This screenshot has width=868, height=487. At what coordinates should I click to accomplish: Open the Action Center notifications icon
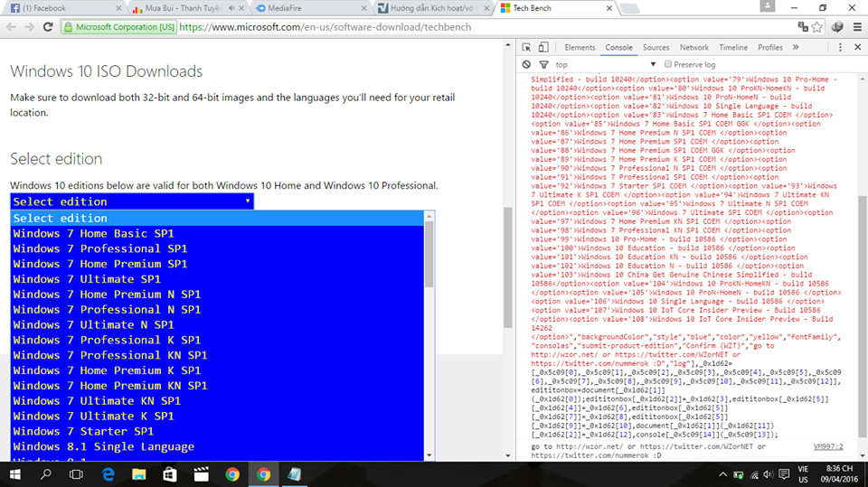pyautogui.click(x=784, y=475)
